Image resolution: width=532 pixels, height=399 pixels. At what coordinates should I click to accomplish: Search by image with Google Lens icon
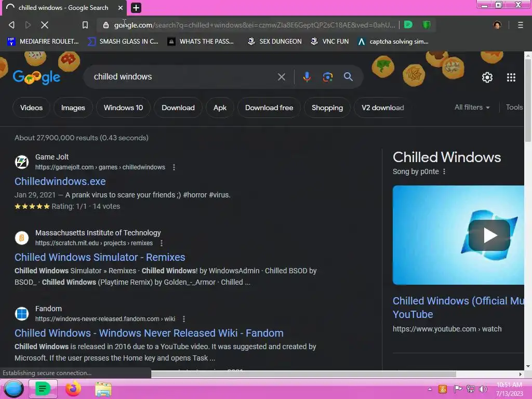click(x=327, y=77)
